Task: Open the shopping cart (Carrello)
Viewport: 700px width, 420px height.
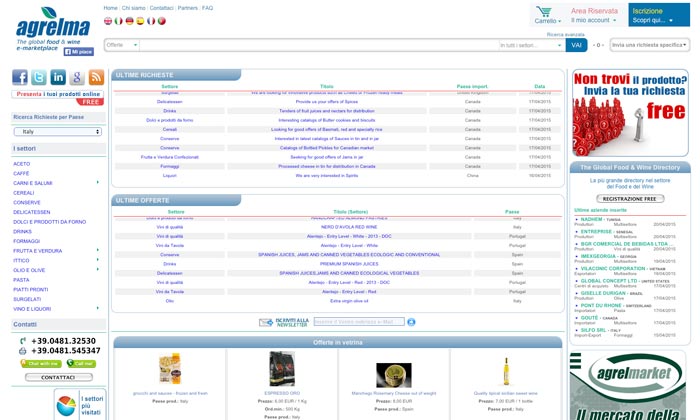Action: pyautogui.click(x=545, y=15)
